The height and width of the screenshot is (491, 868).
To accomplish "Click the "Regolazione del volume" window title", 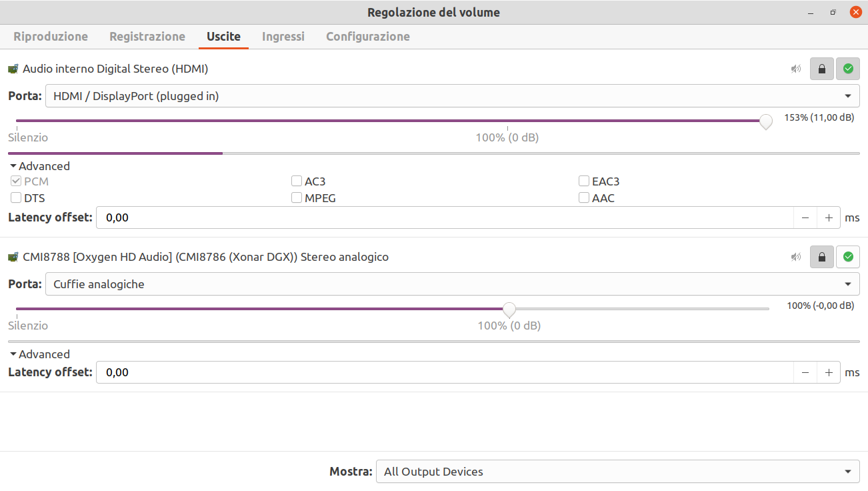I will click(433, 12).
